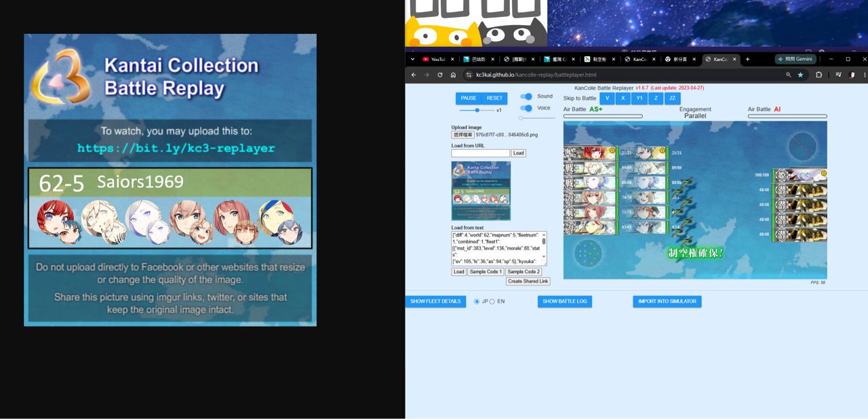Viewport: 868px width, 419px height.
Task: Click the green formation radar circle icon
Action: click(x=588, y=254)
